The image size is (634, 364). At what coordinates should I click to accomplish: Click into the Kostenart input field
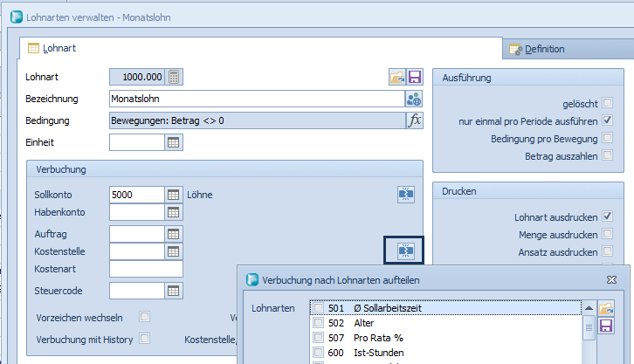point(146,269)
